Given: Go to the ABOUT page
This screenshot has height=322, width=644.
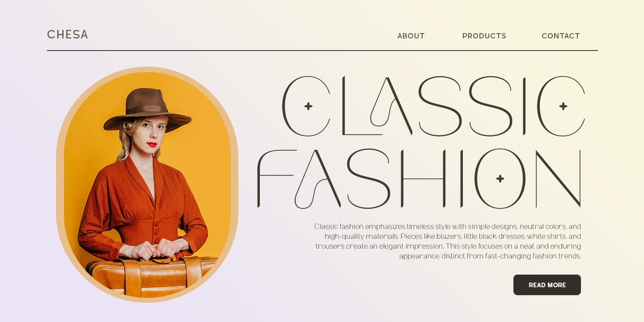Looking at the screenshot, I should tap(411, 36).
